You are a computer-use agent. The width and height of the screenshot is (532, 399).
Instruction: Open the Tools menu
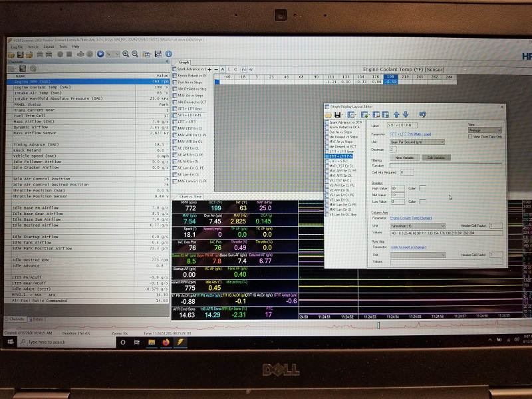click(x=63, y=47)
